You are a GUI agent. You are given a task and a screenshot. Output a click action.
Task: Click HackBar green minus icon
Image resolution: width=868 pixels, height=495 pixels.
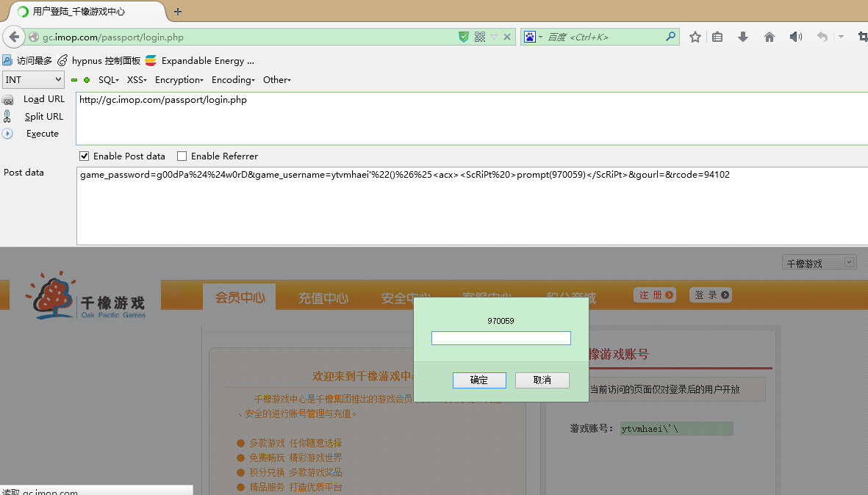click(x=74, y=80)
